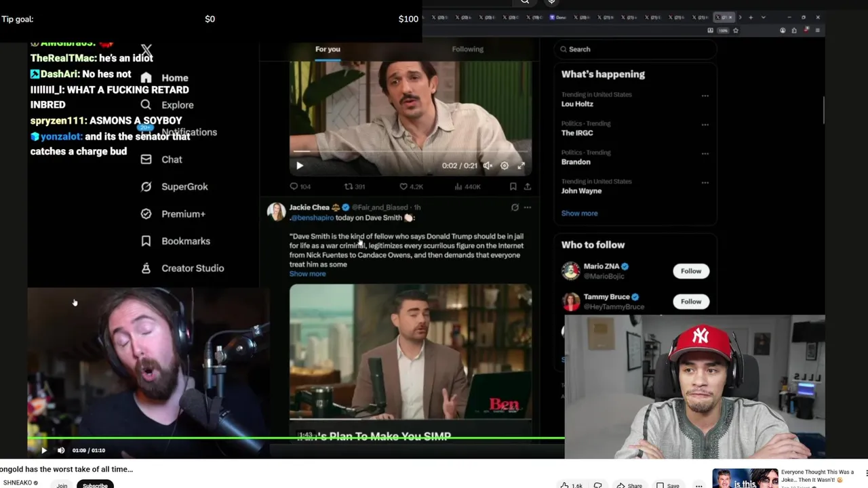Like the YouTube video with 1.6k likes
Viewport: 868px width, 488px height.
[571, 485]
